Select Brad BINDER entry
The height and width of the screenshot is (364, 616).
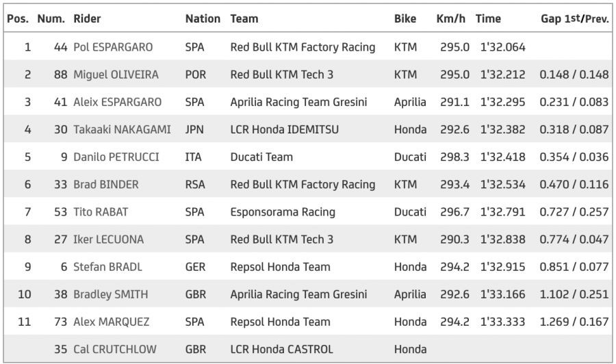(105, 184)
